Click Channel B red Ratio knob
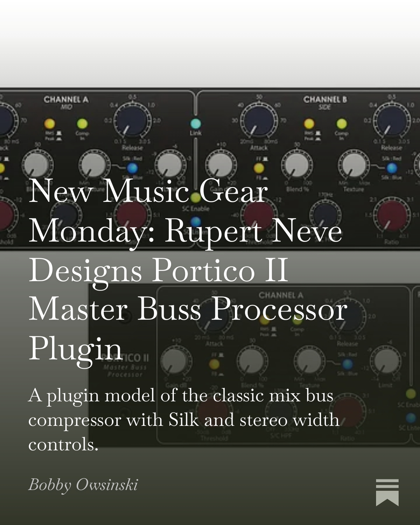Image resolution: width=420 pixels, height=525 pixels. [x=392, y=216]
